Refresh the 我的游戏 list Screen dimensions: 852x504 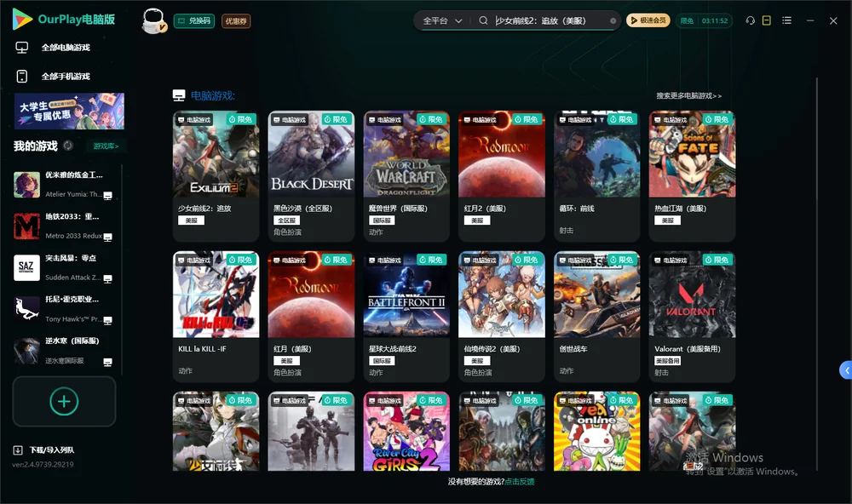click(x=68, y=146)
